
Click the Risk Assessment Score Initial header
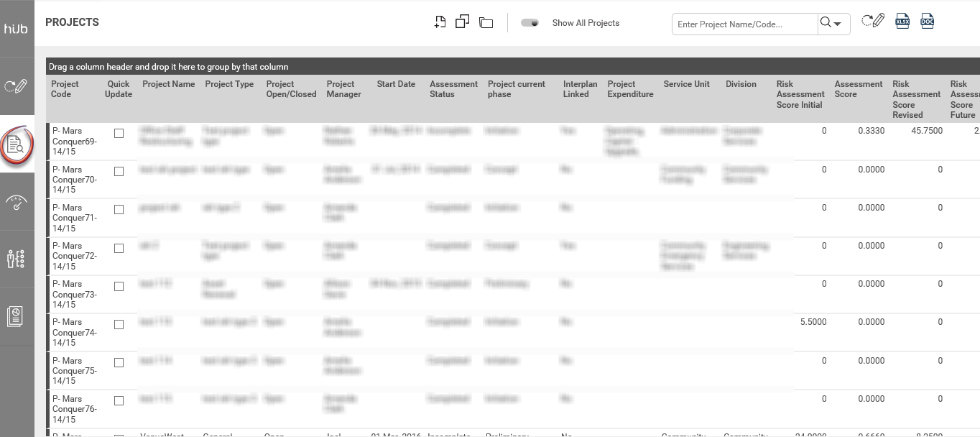pos(800,94)
